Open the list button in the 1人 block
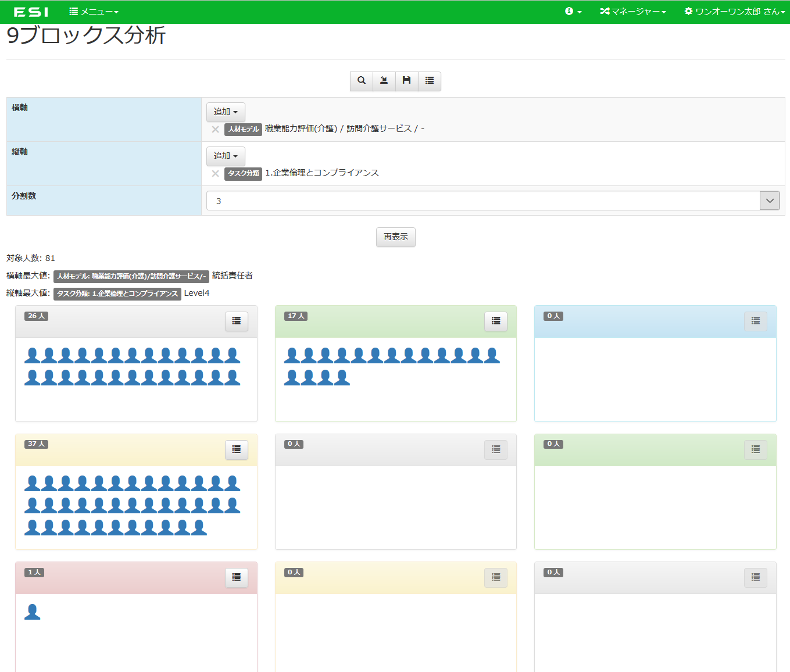Image resolution: width=790 pixels, height=672 pixels. point(237,577)
